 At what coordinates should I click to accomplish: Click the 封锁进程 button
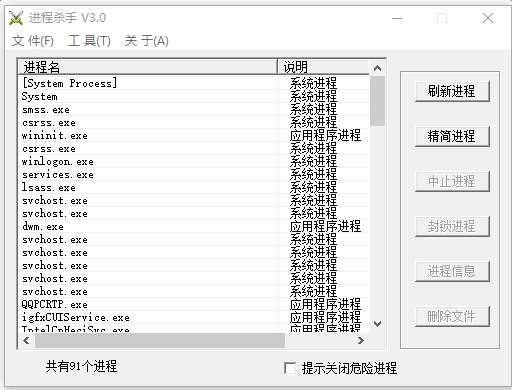pyautogui.click(x=452, y=226)
